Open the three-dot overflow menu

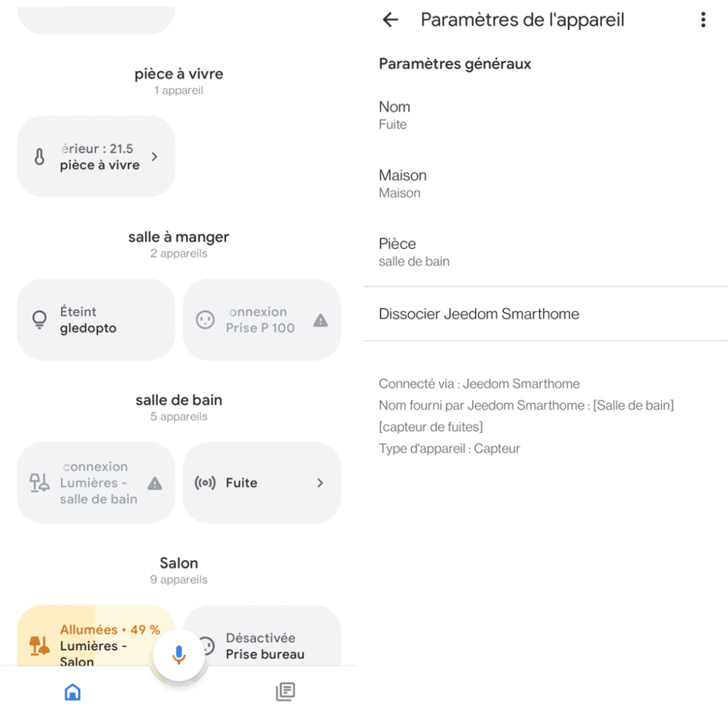(x=703, y=20)
